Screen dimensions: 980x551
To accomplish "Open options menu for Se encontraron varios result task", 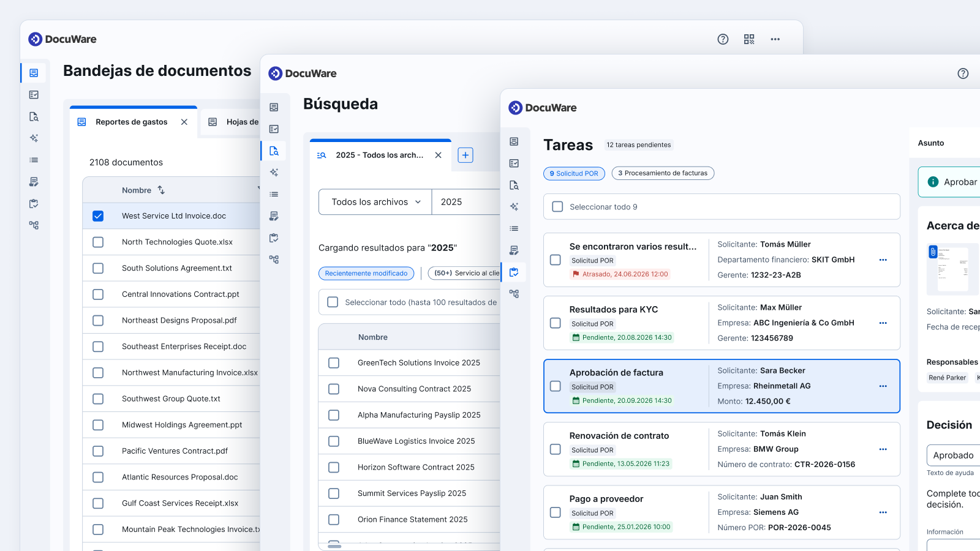I will (x=883, y=260).
